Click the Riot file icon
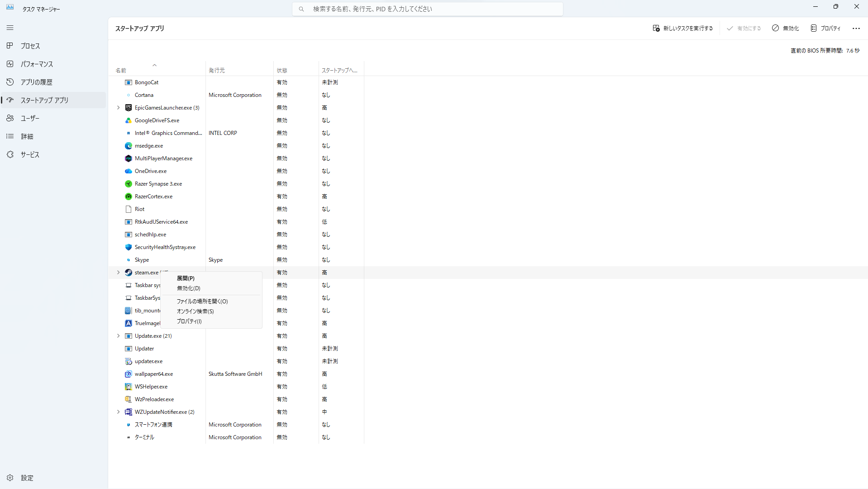Screen dimensions: 868x489 point(129,209)
